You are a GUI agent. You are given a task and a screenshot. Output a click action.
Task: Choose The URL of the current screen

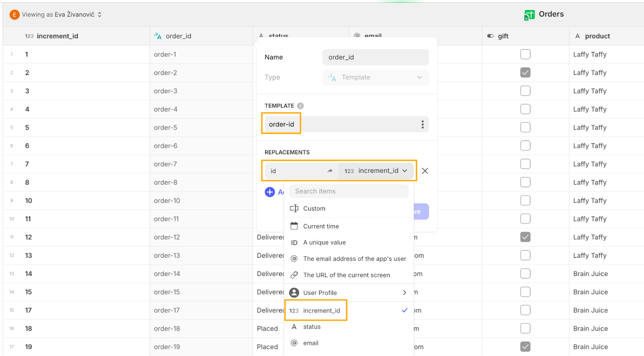point(349,275)
